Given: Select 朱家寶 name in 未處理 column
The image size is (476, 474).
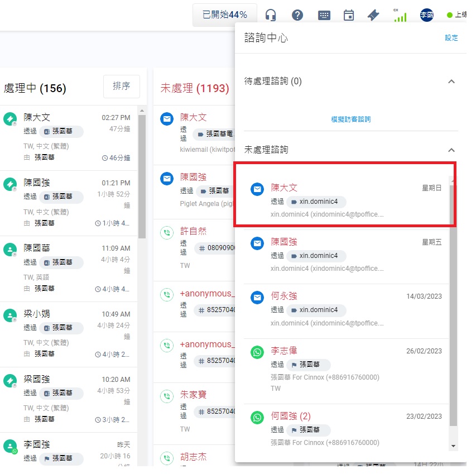Looking at the screenshot, I should [194, 395].
